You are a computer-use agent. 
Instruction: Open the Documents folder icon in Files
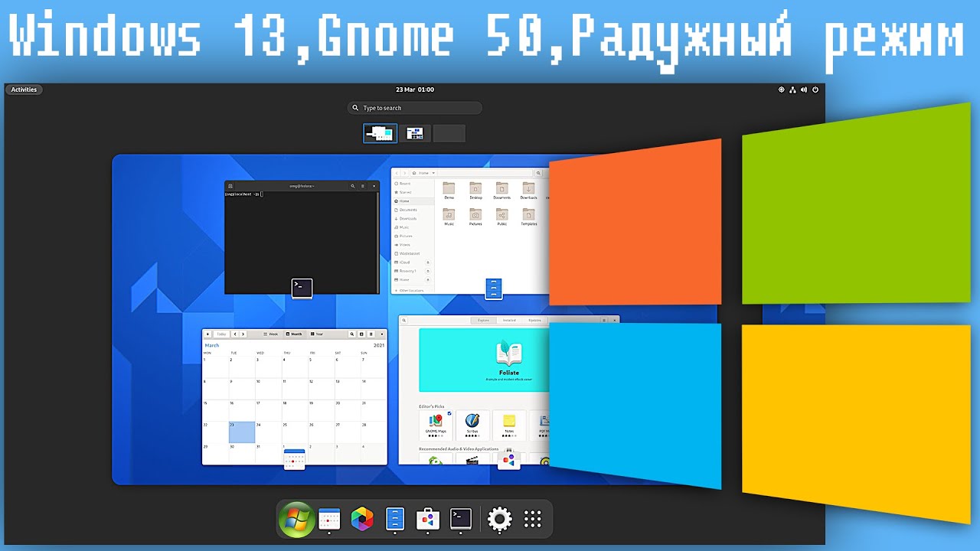coord(501,188)
